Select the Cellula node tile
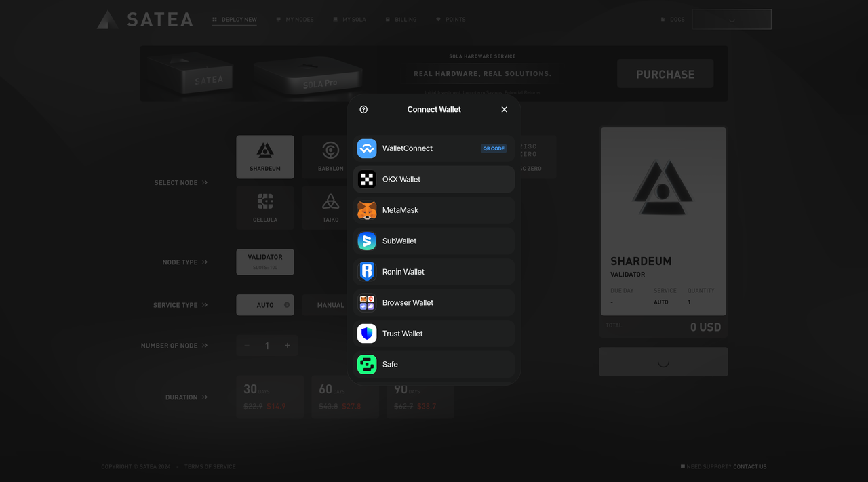The width and height of the screenshot is (868, 482). pos(265,207)
